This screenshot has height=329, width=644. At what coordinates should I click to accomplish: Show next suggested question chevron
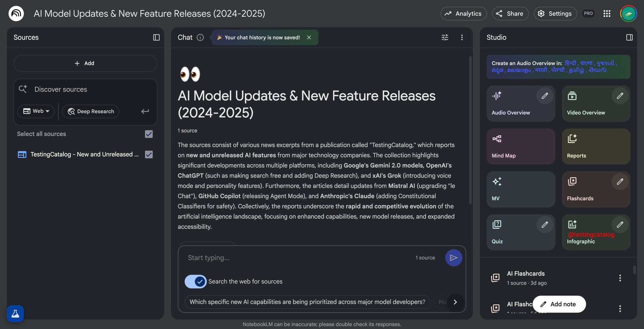[x=455, y=302]
